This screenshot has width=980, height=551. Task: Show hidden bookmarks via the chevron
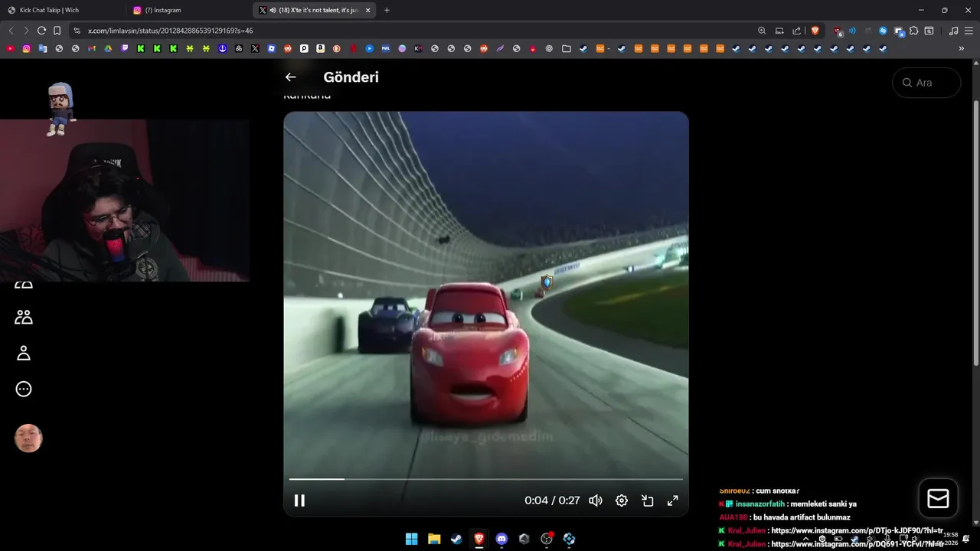pyautogui.click(x=962, y=48)
